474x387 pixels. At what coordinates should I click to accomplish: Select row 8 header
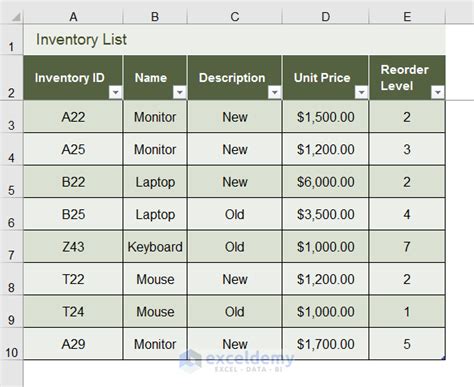(11, 279)
